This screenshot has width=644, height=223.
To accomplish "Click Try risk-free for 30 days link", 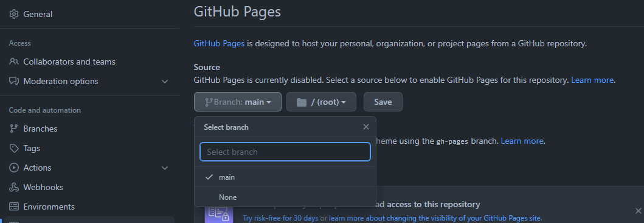I will point(280,218).
